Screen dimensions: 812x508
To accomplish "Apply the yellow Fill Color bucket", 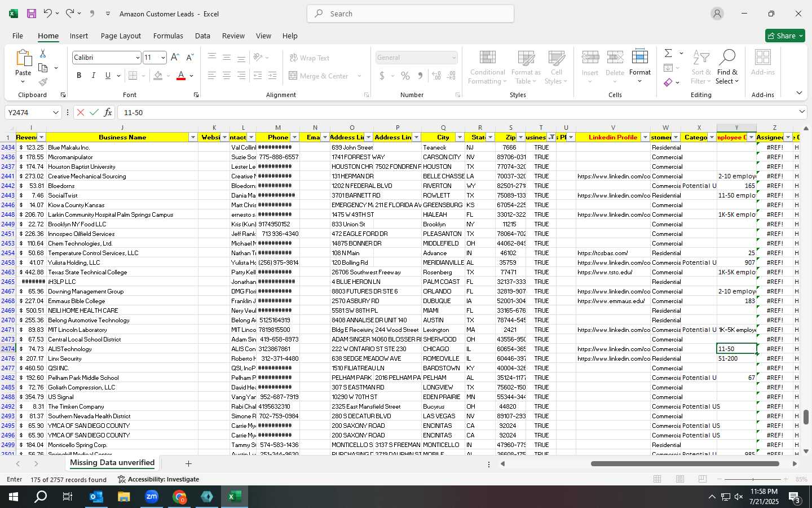I will tap(158, 76).
